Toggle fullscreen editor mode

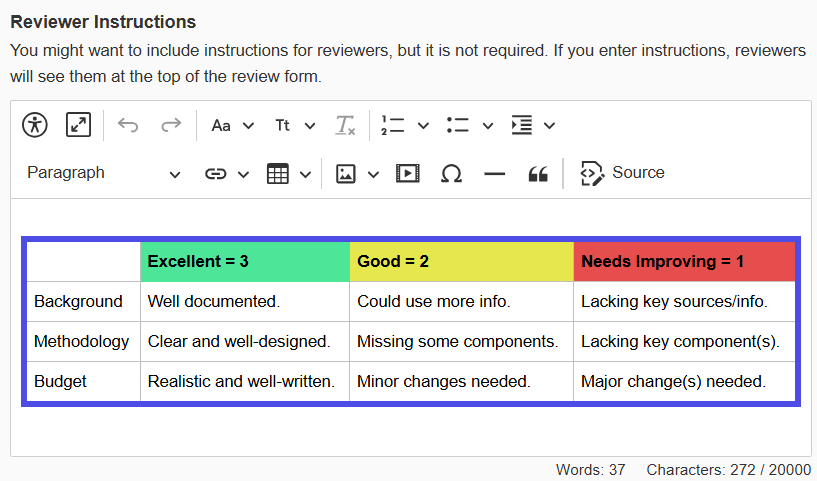pos(78,125)
